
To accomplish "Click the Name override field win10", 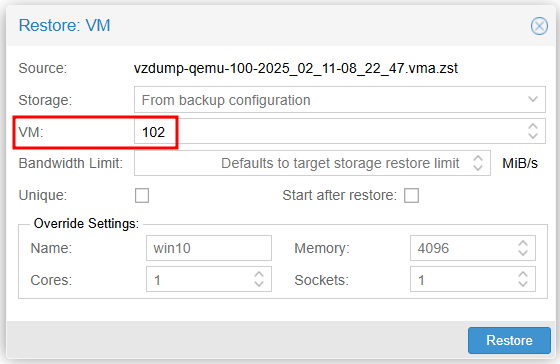I will click(209, 248).
